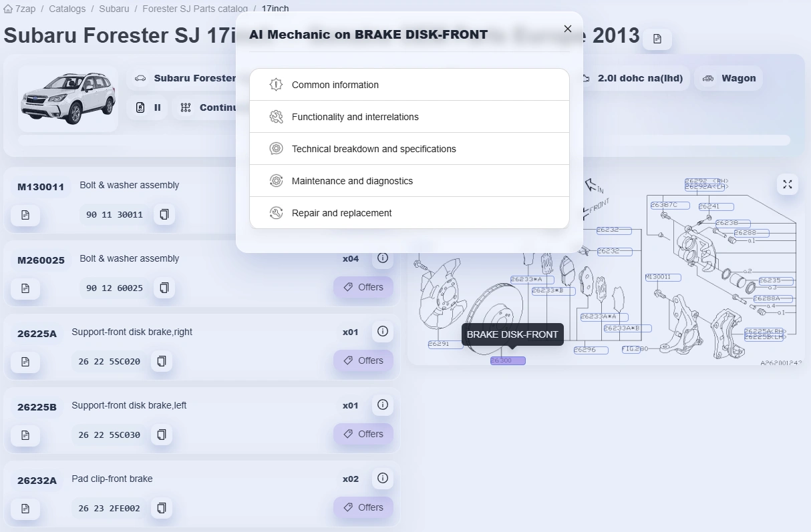This screenshot has width=811, height=532.
Task: Click the Wagon body type chip
Action: click(729, 78)
